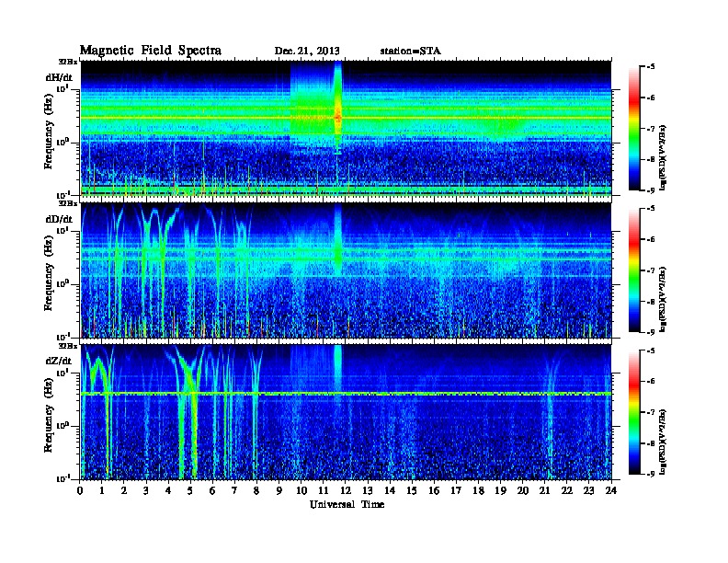
Task: Click the '16' hour tick label
Action: (434, 490)
